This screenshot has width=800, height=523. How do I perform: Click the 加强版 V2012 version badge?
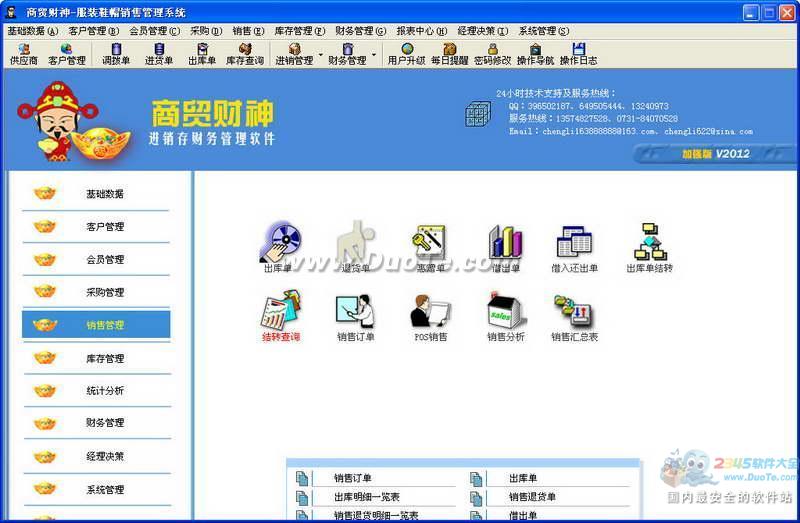click(715, 154)
